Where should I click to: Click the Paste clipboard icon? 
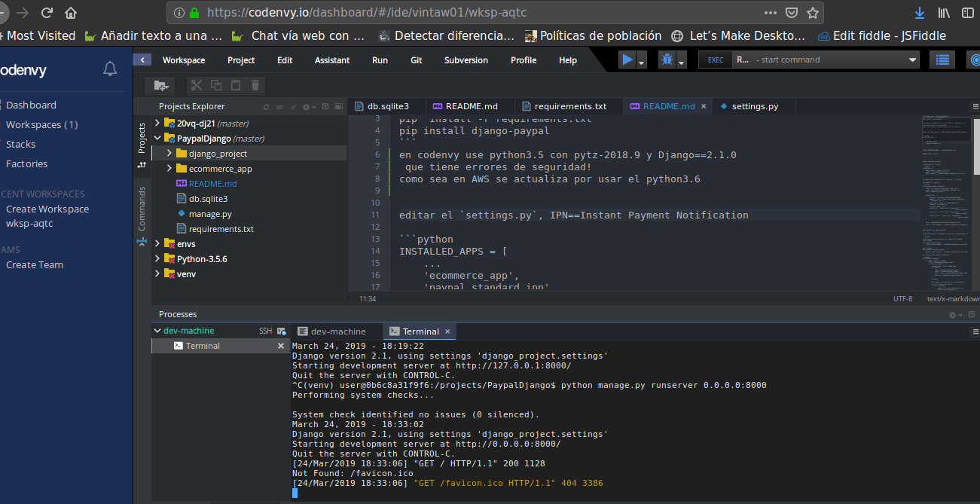[236, 86]
